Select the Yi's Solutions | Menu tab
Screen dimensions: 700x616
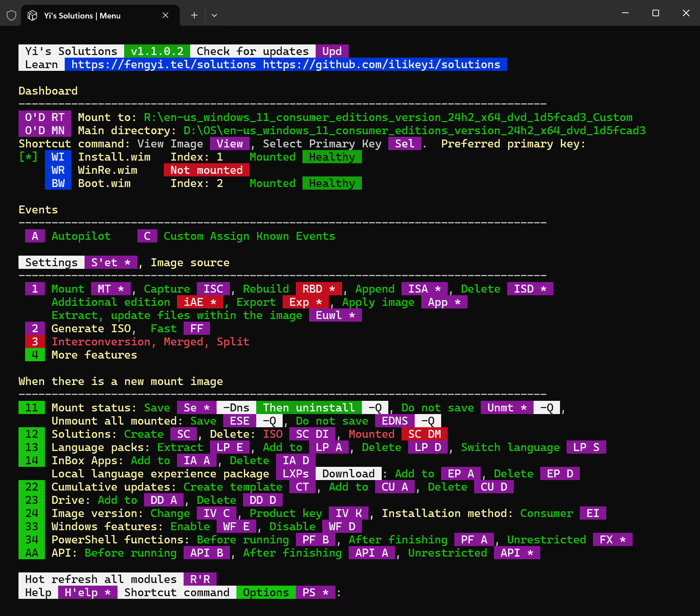point(82,15)
